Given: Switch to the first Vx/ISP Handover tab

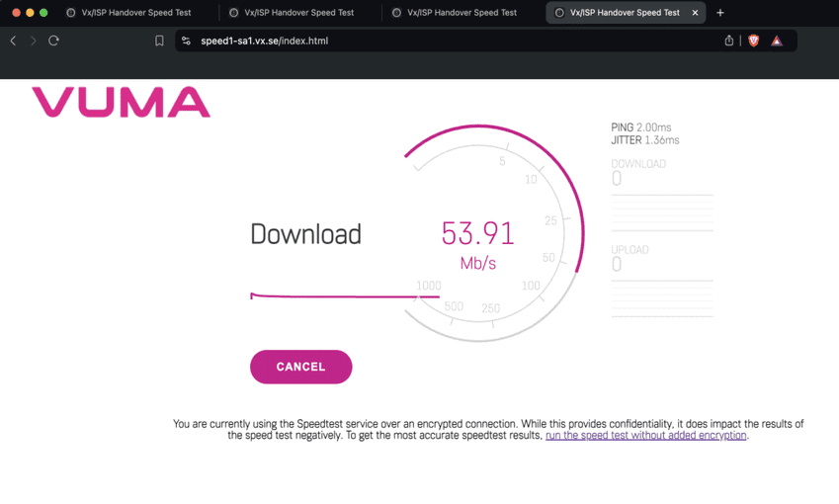Looking at the screenshot, I should pos(135,13).
